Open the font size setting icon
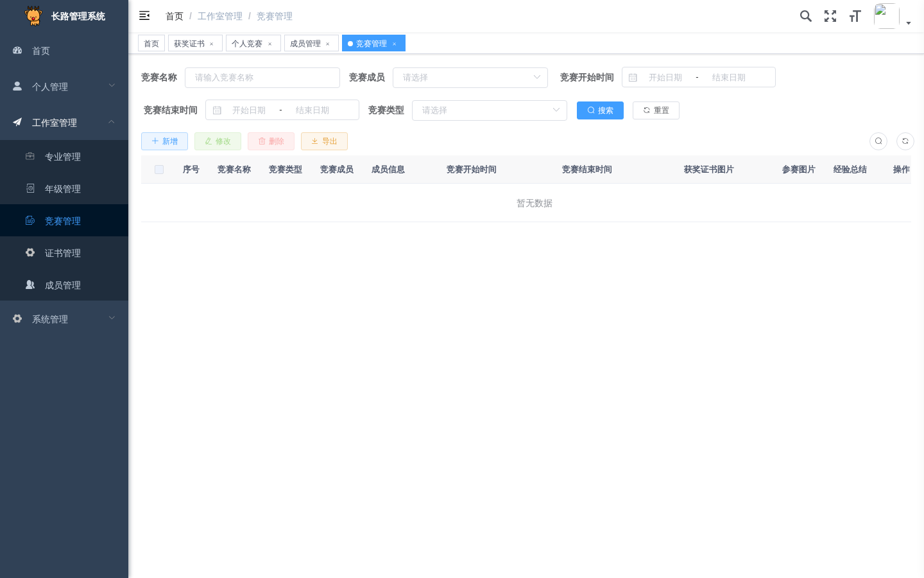 tap(855, 16)
